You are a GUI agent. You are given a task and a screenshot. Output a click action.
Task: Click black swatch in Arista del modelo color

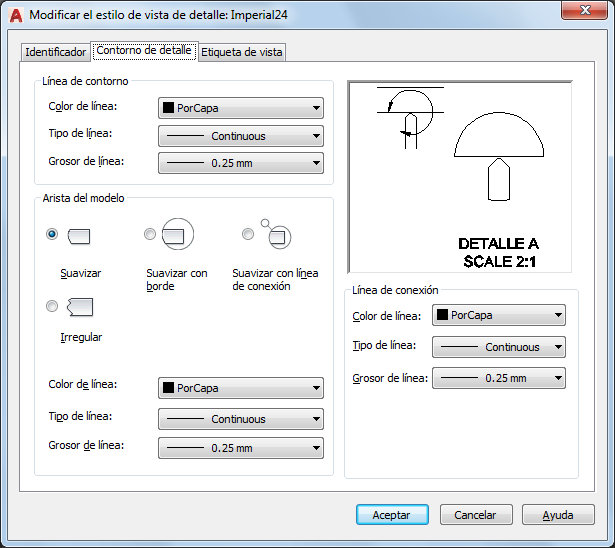[x=168, y=388]
